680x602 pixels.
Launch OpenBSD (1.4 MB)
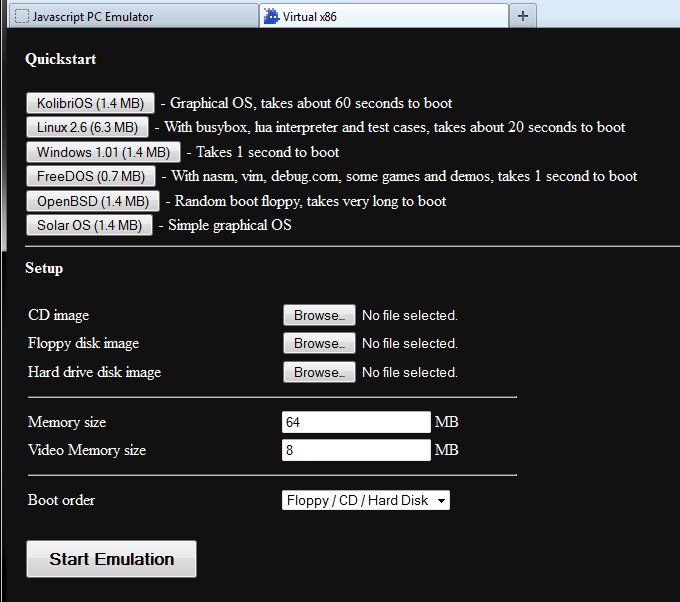(x=93, y=201)
